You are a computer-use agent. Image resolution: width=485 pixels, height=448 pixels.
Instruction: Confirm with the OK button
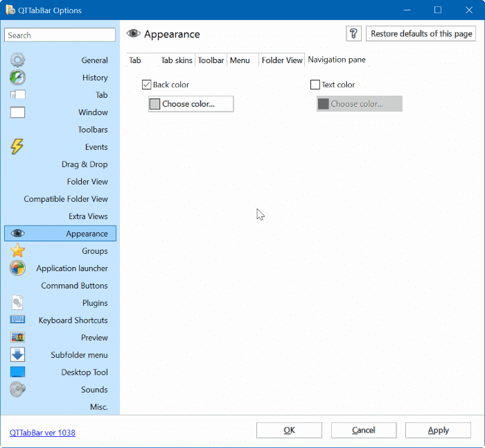point(289,430)
